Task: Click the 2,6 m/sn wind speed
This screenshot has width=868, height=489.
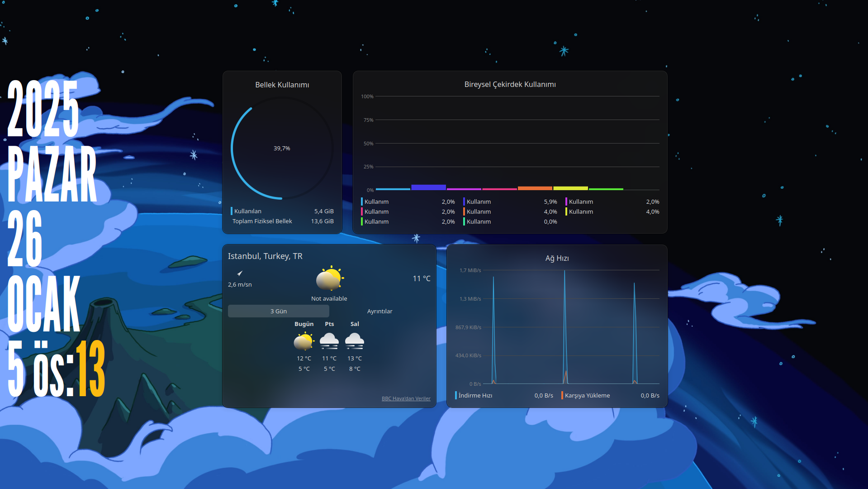Action: (240, 284)
